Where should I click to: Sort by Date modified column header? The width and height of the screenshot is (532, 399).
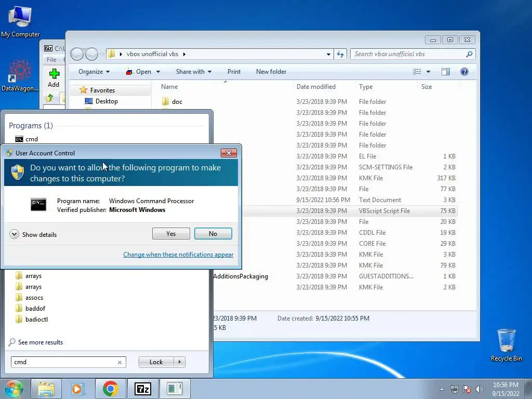coord(316,87)
